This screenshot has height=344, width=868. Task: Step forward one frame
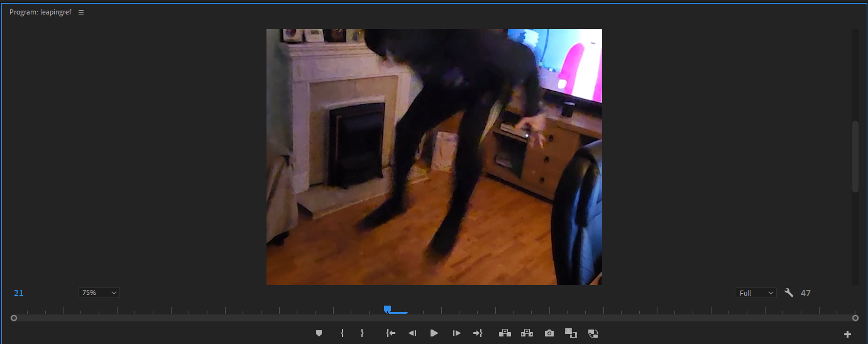click(457, 333)
